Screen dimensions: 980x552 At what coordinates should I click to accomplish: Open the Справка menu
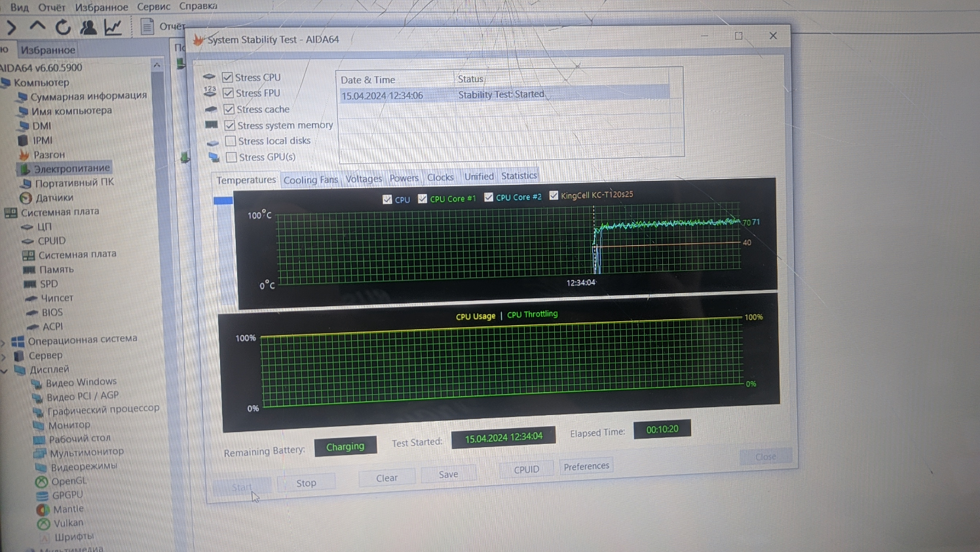click(x=198, y=6)
